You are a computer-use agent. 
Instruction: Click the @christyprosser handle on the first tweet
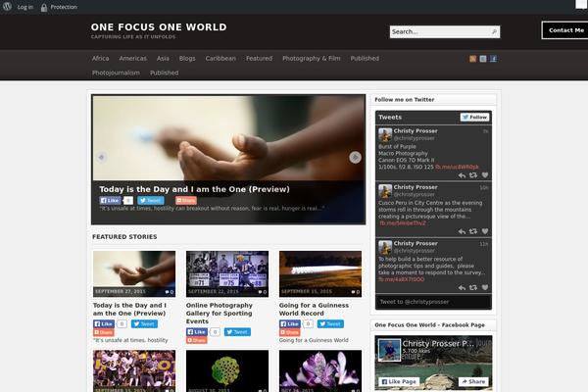(x=414, y=138)
